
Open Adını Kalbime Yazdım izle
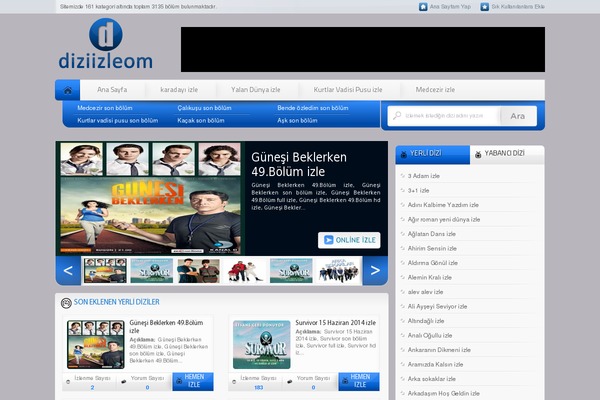click(x=443, y=205)
